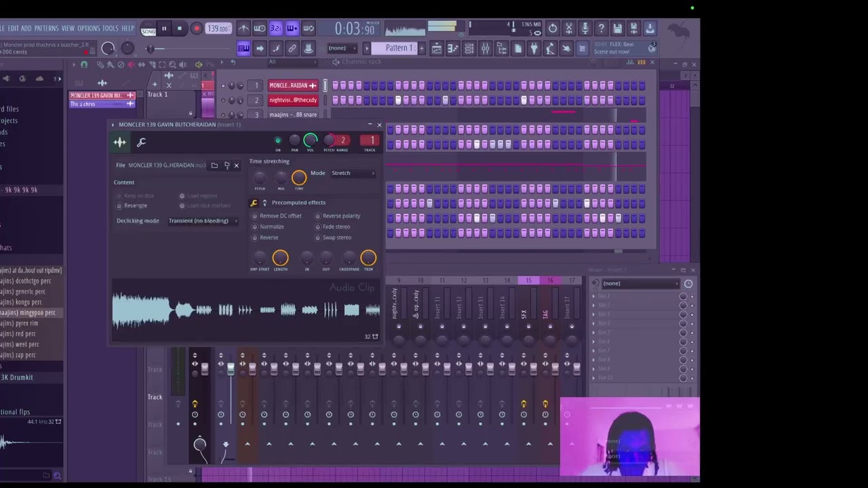Image resolution: width=868 pixels, height=488 pixels.
Task: Toggle the recording countdown 3-2 icon
Action: pos(275,28)
